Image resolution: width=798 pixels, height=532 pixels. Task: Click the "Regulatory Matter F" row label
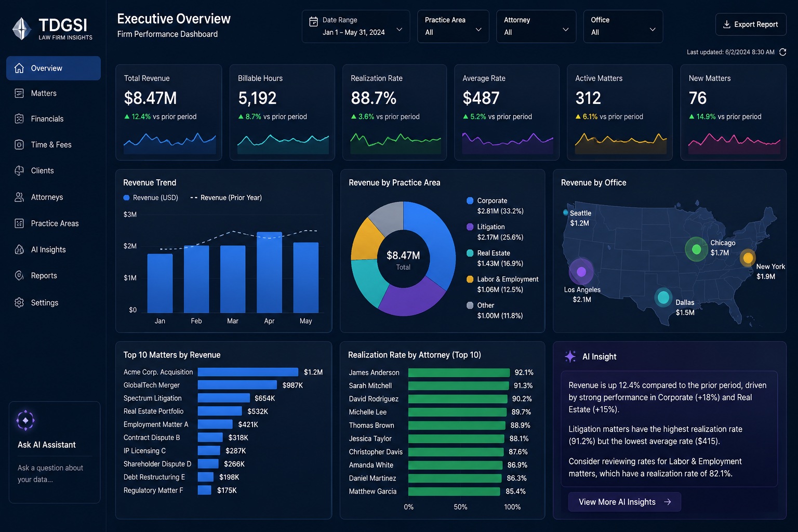coord(153,490)
